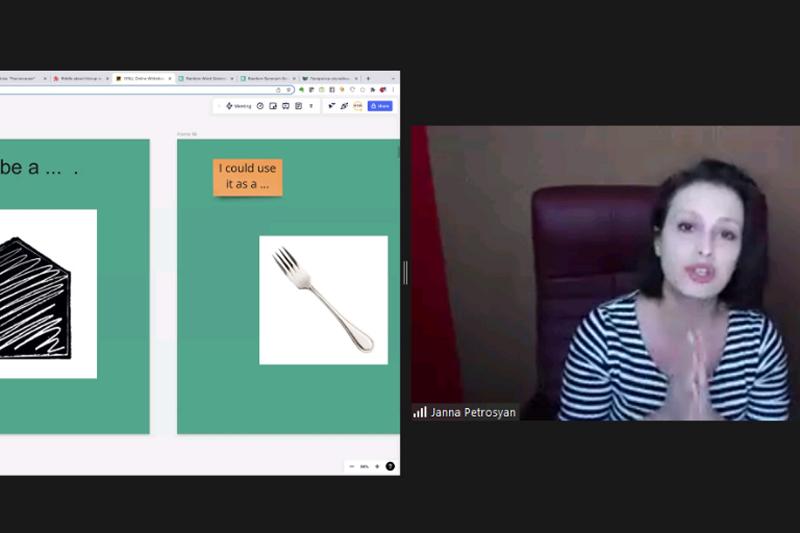Open the timer tool icon
The height and width of the screenshot is (533, 800).
(x=260, y=106)
